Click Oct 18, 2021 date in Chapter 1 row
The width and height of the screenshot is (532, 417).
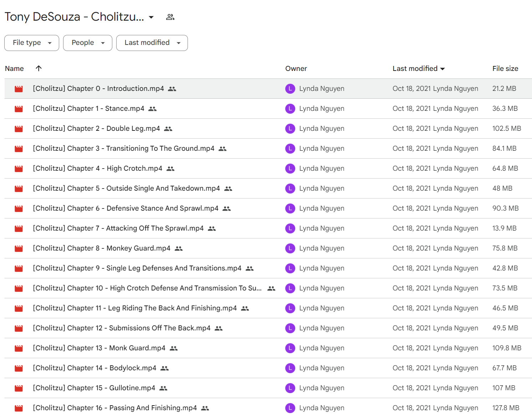pos(411,108)
